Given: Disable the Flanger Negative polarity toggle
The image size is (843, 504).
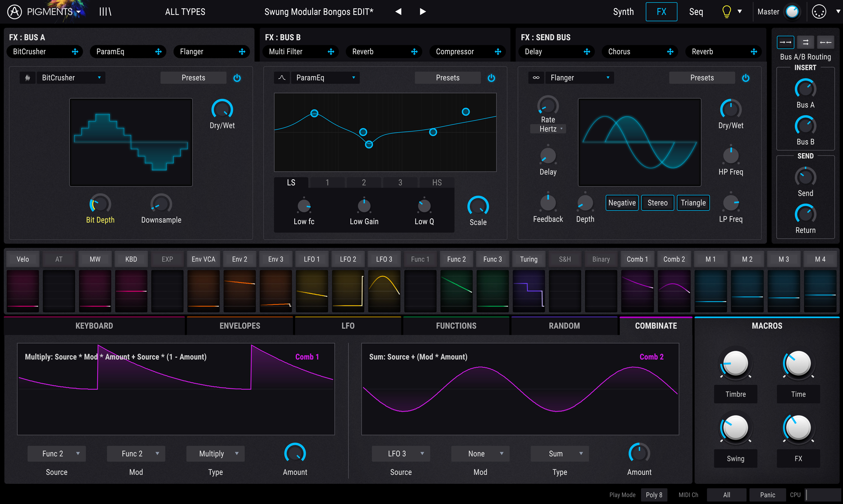Looking at the screenshot, I should coord(622,203).
